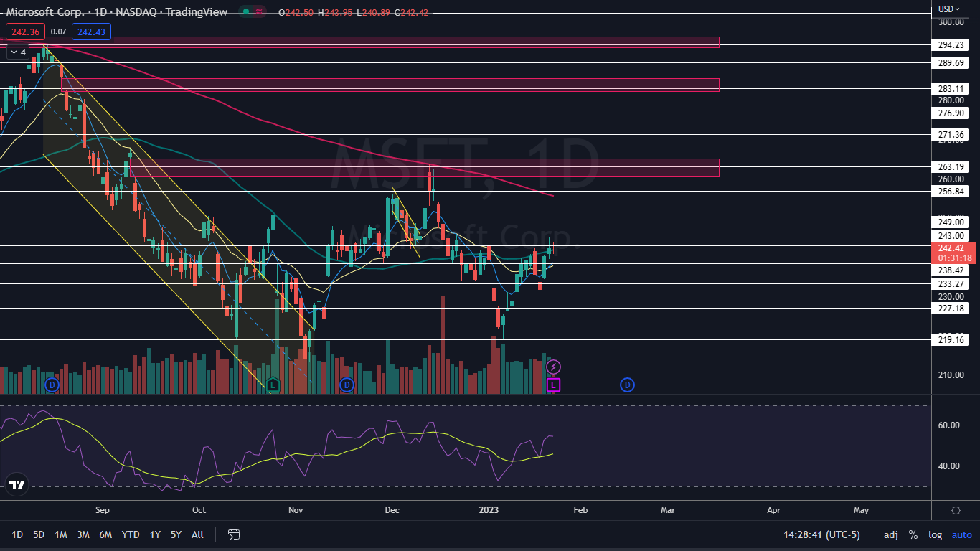Viewport: 980px width, 551px height.
Task: Open the timezone menu at 14:28:41 (UTC-5)
Action: [x=823, y=534]
